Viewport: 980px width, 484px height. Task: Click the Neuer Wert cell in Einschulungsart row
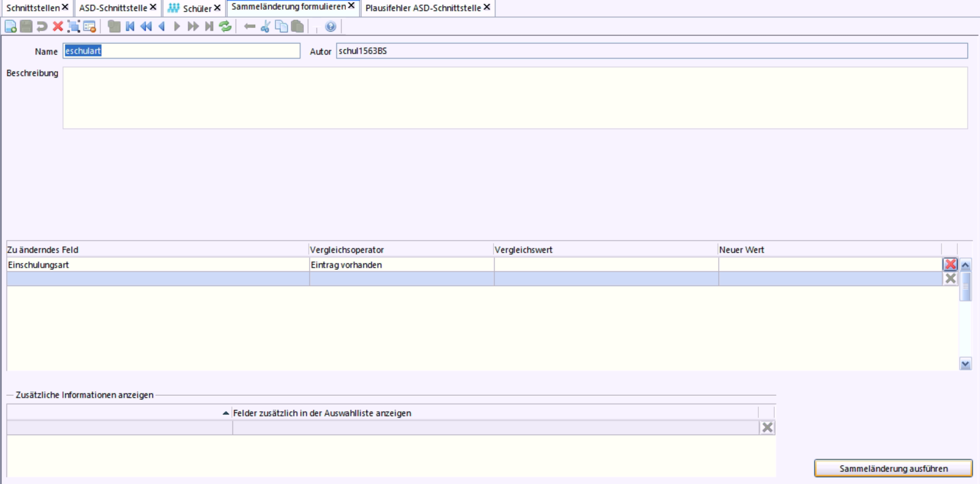coord(830,265)
